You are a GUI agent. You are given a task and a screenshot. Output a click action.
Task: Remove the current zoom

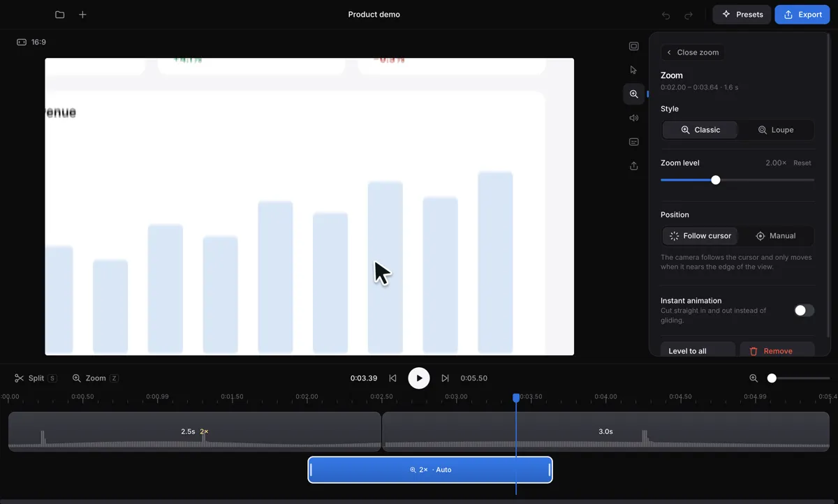point(777,350)
